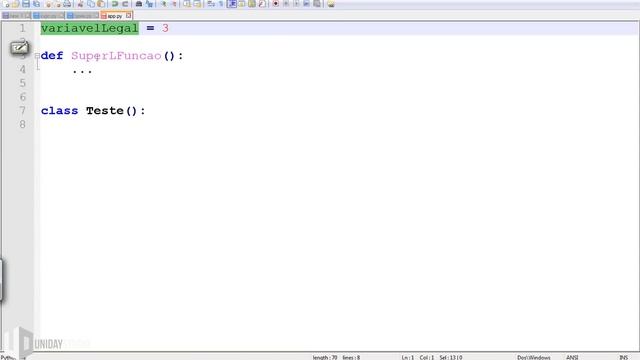Screen dimensions: 640x360
Task: Cut selection with the scissors icon
Action: click(x=80, y=4)
